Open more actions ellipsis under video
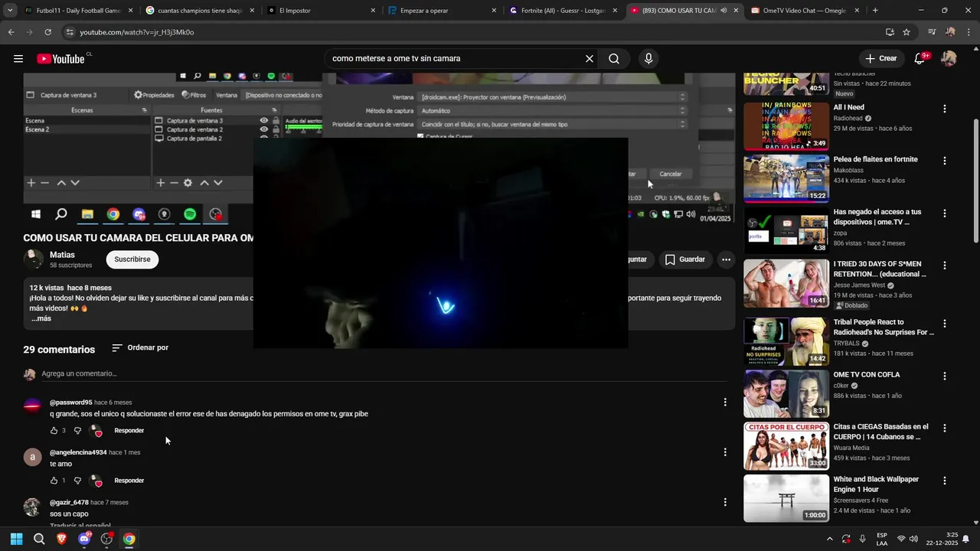The width and height of the screenshot is (980, 551). coord(726,259)
